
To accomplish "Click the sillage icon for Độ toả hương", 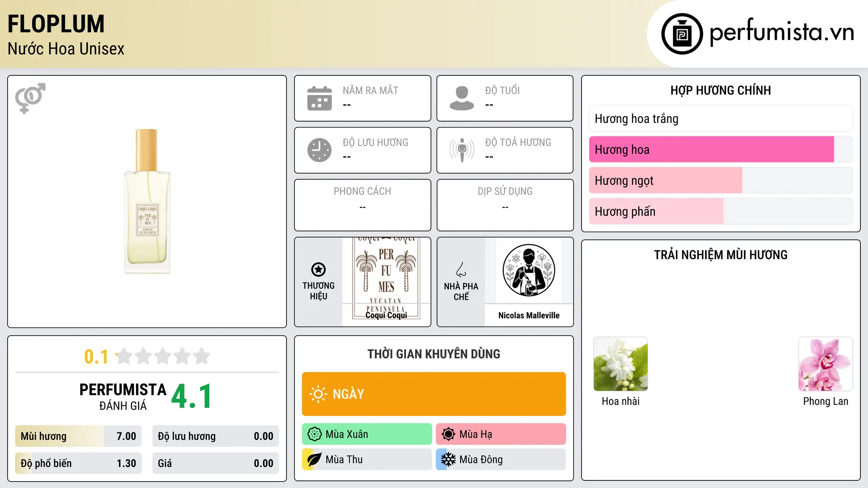I will 462,150.
